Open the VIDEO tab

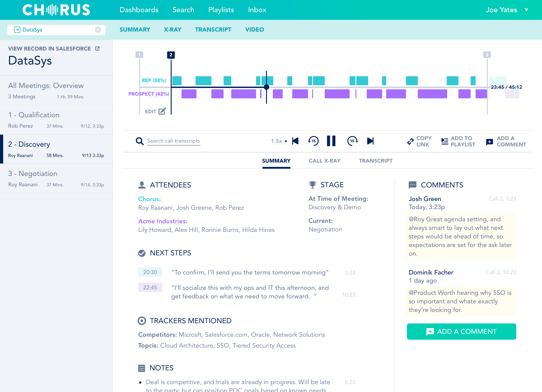pyautogui.click(x=255, y=30)
